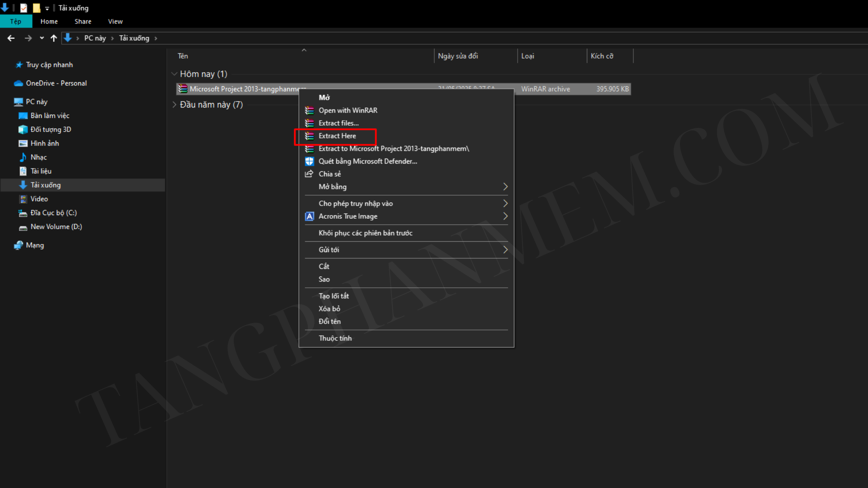The image size is (868, 488).
Task: Click the OneDrive cloud icon in sidebar
Action: [x=19, y=83]
